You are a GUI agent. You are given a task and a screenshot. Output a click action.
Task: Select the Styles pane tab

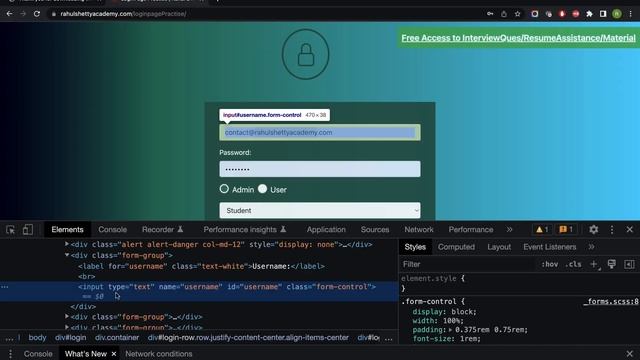[415, 247]
